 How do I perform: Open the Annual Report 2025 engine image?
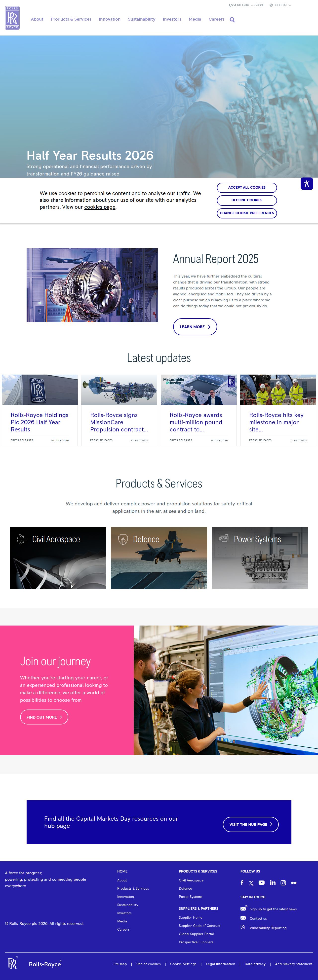(x=92, y=285)
